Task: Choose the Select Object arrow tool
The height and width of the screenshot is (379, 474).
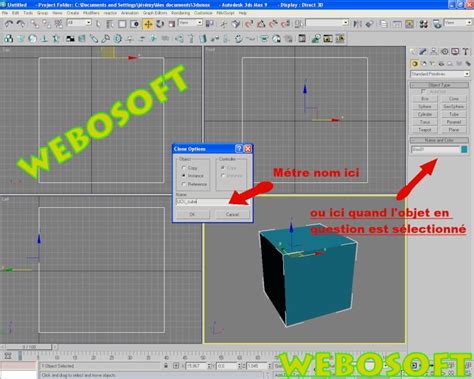Action: pos(98,24)
